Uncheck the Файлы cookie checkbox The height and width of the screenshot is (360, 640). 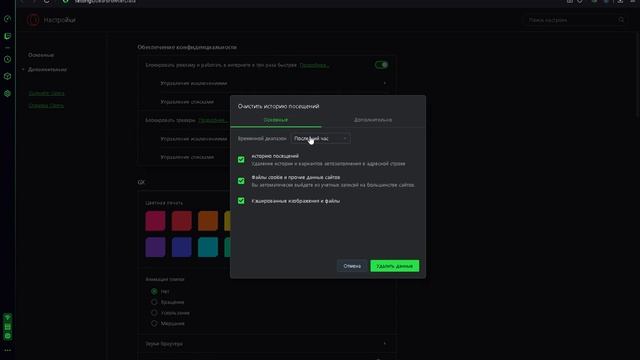point(241,181)
